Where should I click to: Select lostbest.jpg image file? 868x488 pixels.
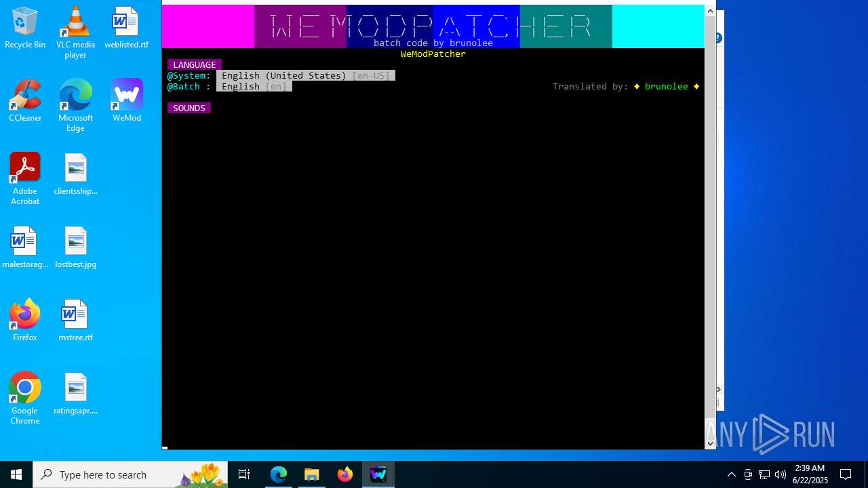(x=75, y=248)
